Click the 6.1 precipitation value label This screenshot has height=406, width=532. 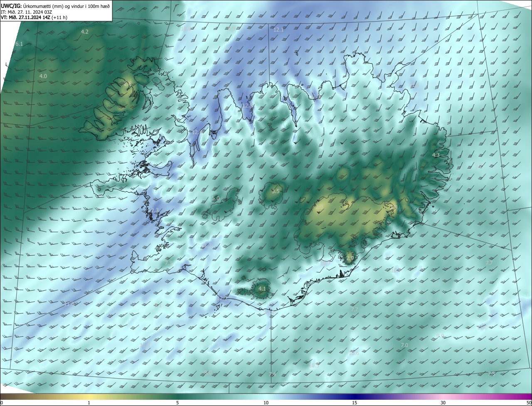pos(19,44)
